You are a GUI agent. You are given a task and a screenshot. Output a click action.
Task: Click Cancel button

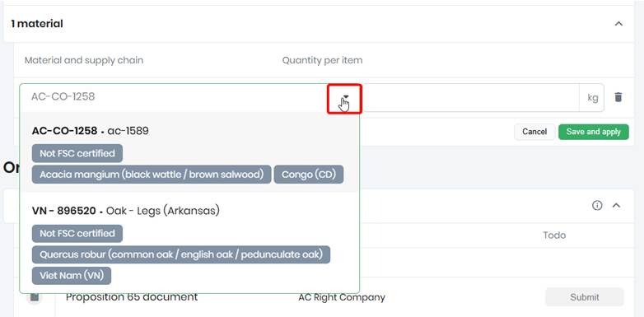point(534,132)
